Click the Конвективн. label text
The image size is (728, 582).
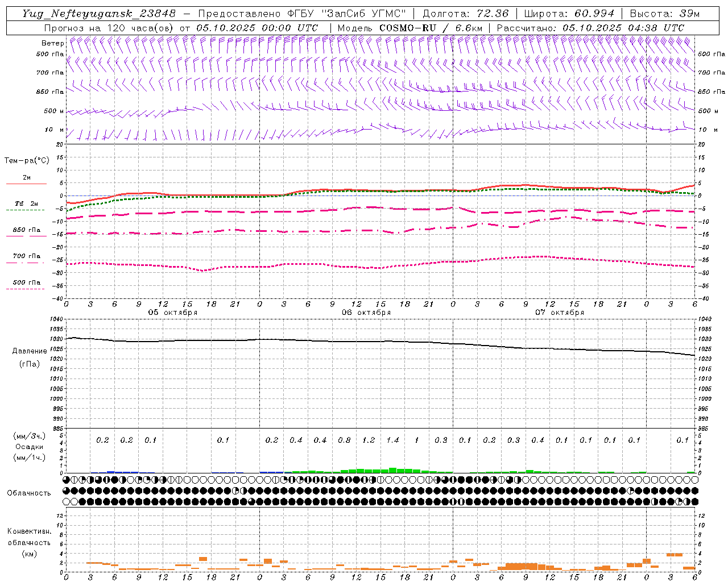pyautogui.click(x=29, y=531)
